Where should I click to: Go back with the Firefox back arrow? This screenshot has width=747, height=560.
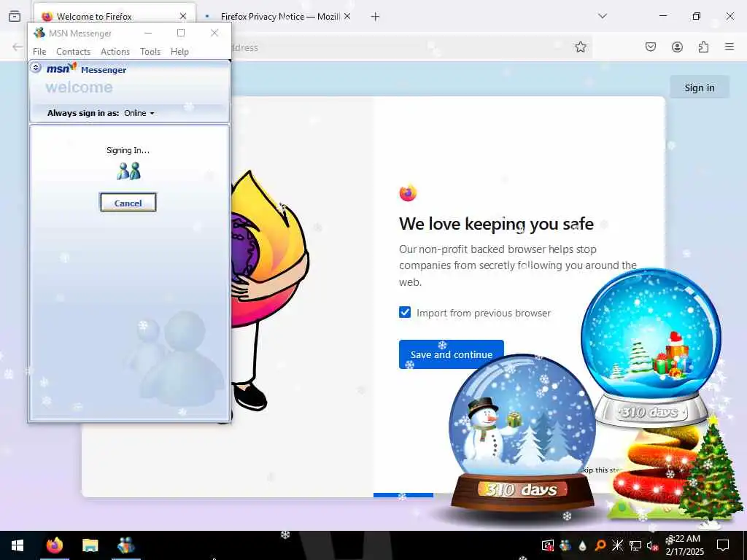18,47
